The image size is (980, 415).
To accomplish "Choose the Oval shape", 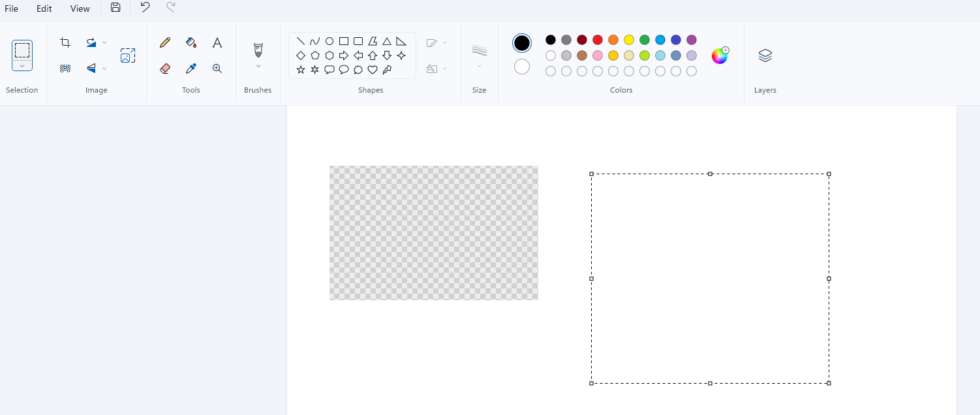I will tap(329, 40).
